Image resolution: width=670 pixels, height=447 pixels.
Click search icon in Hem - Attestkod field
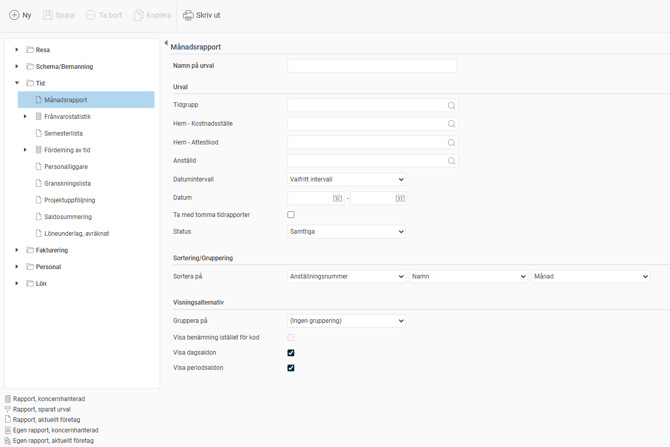pos(451,142)
